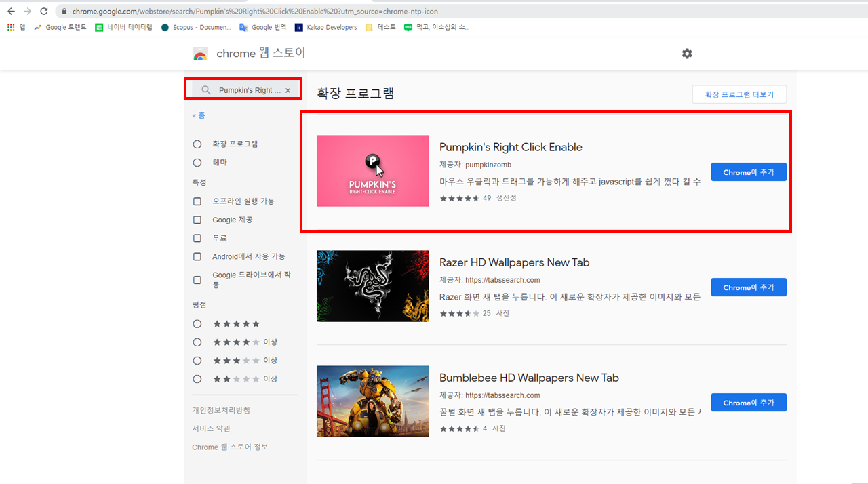Click the 제공자: pumpkinzomb text
The width and height of the screenshot is (868, 484).
click(475, 165)
